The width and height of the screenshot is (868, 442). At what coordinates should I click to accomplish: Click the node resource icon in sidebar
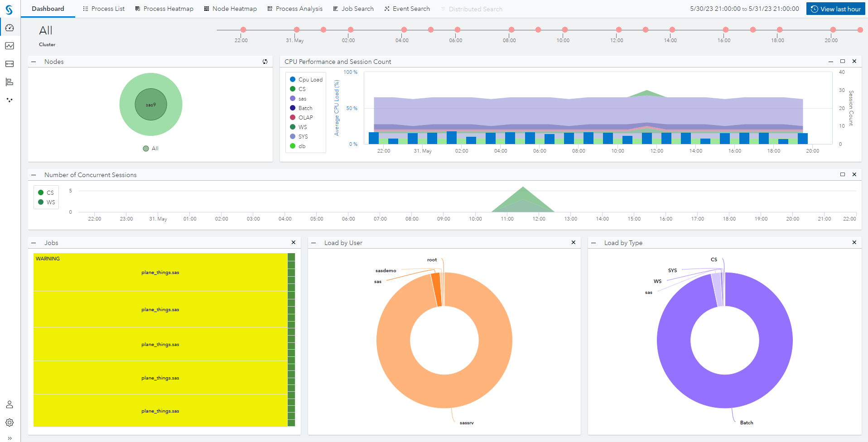point(10,64)
